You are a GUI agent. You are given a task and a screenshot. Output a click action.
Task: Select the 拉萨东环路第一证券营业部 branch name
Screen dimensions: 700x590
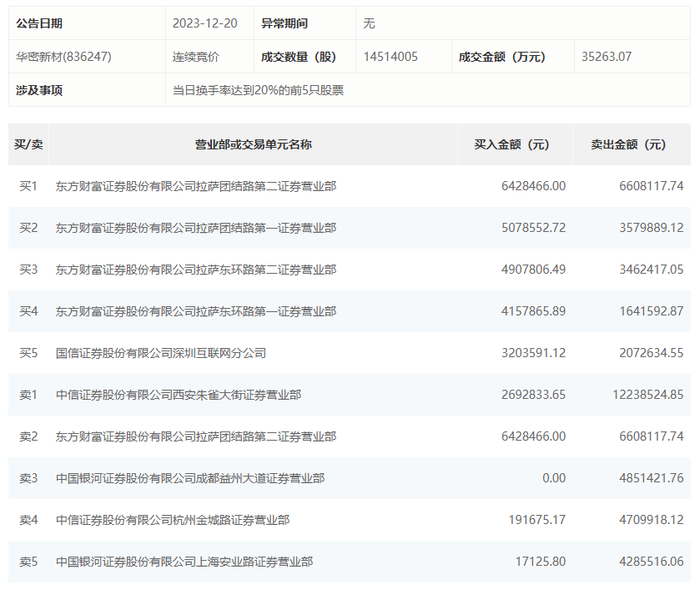pos(196,311)
